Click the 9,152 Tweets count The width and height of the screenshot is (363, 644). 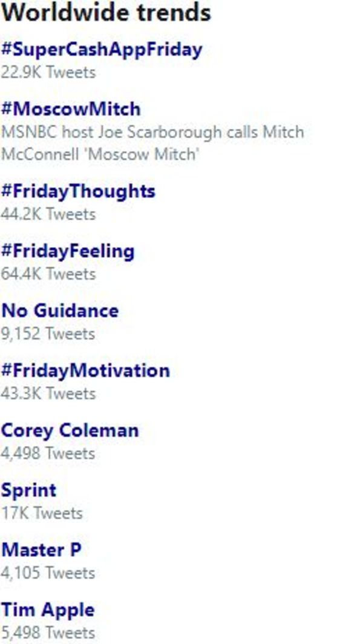(48, 334)
